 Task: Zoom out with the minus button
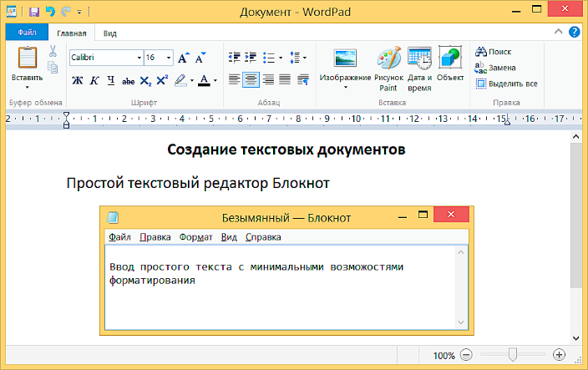(466, 355)
